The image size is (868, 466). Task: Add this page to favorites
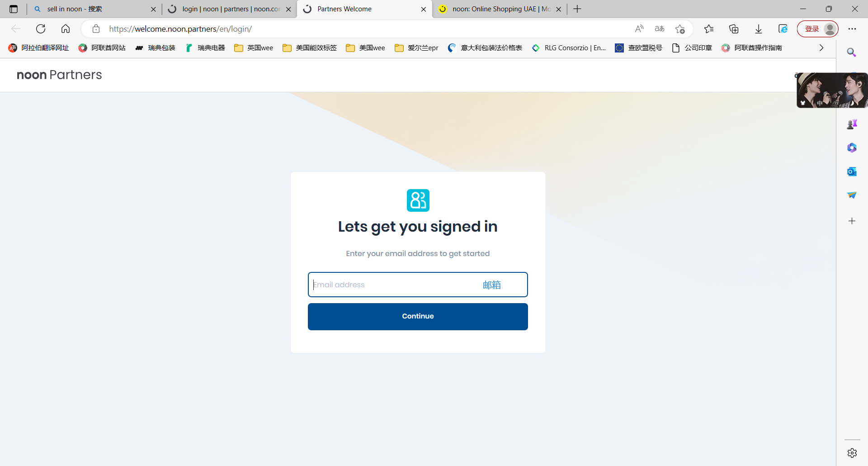pyautogui.click(x=680, y=29)
